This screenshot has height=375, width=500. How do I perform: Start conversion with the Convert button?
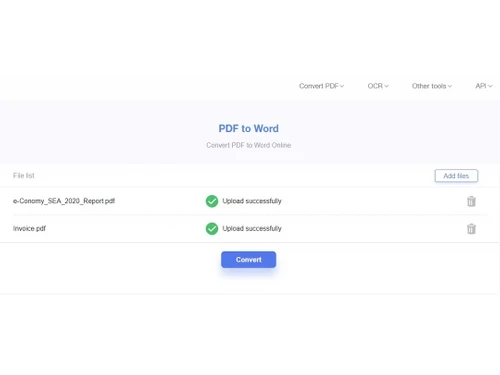tap(248, 259)
